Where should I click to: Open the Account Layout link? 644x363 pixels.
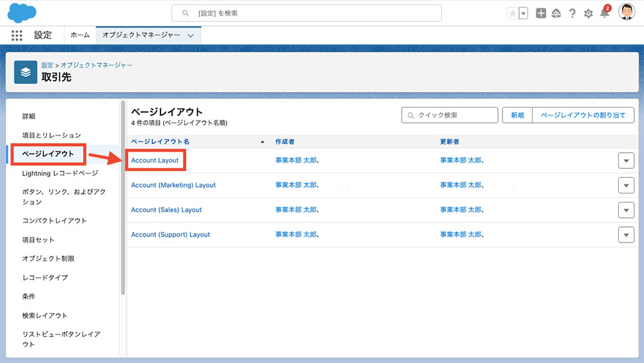point(155,161)
